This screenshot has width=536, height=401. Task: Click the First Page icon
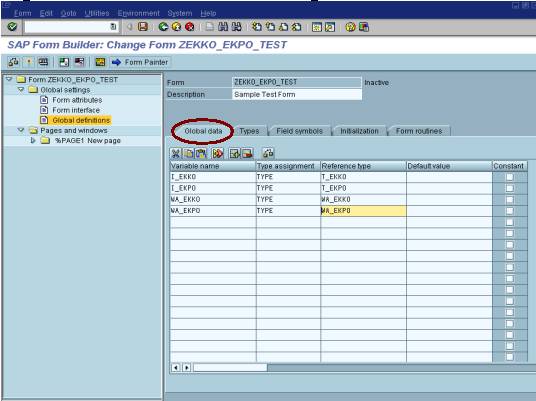click(256, 27)
